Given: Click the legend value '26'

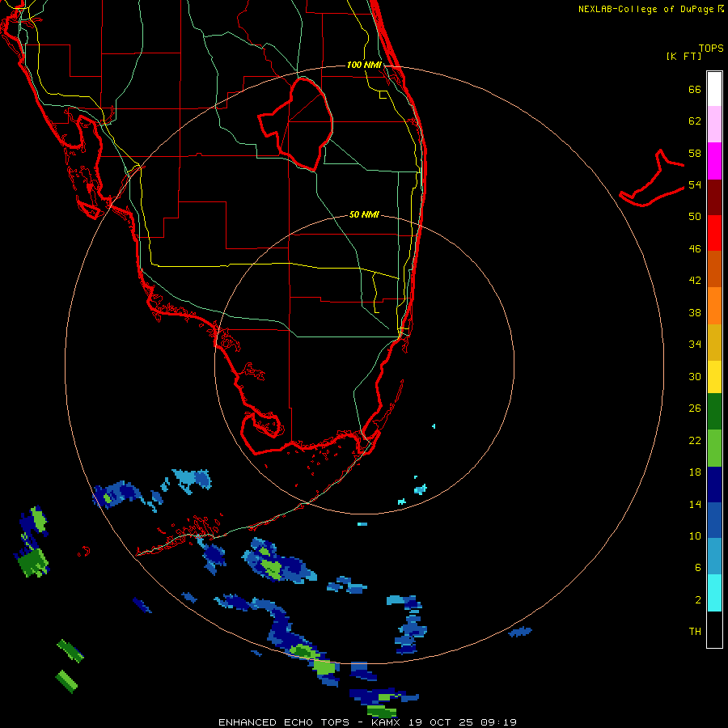Looking at the screenshot, I should coord(695,408).
